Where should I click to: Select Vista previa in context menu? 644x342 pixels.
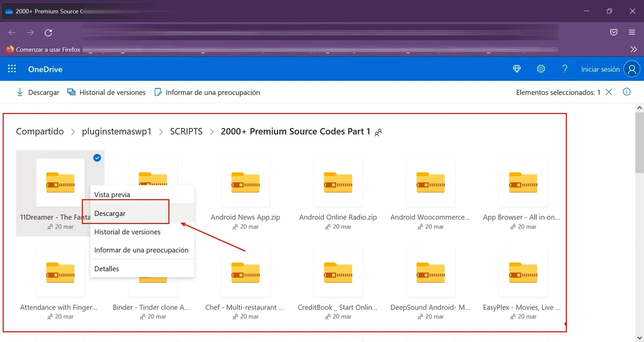pyautogui.click(x=142, y=195)
